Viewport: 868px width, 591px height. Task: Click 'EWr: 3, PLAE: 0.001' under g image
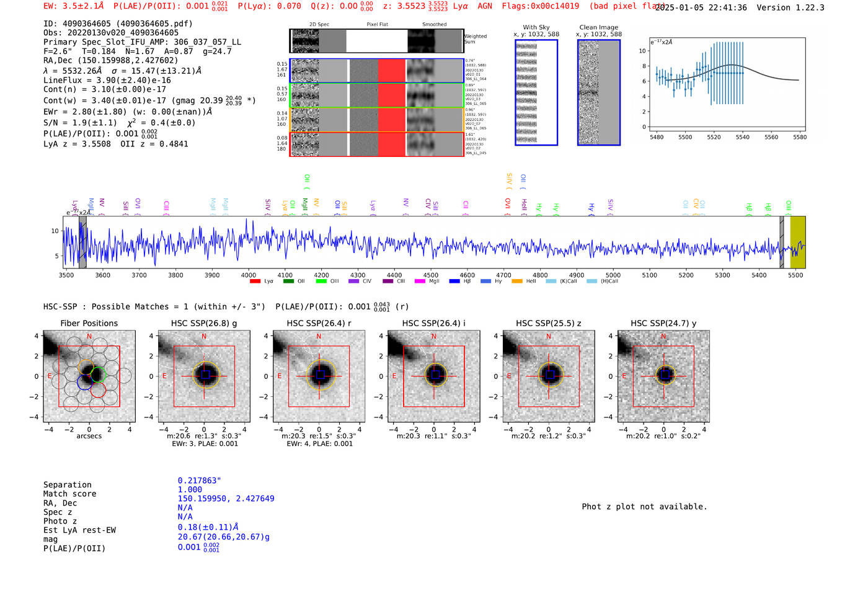[205, 444]
